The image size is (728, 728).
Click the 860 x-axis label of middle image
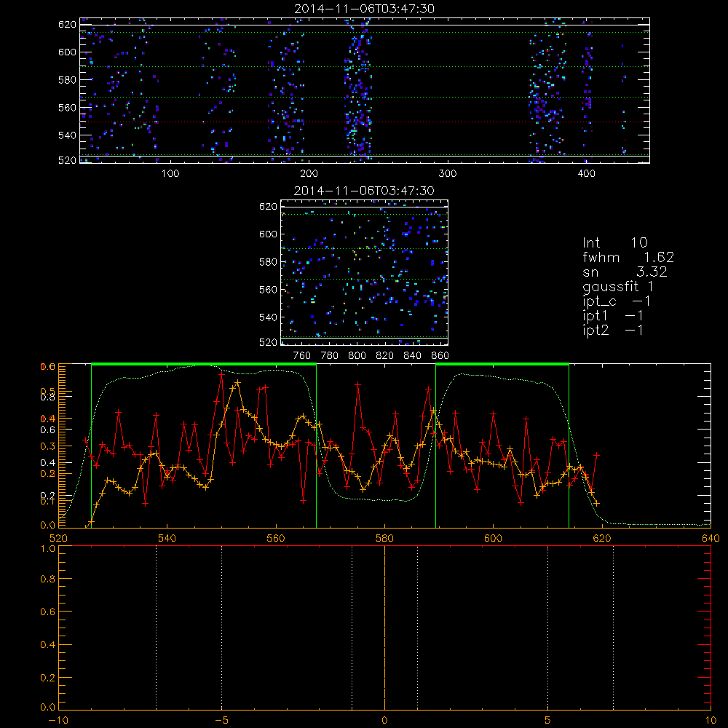pos(440,356)
